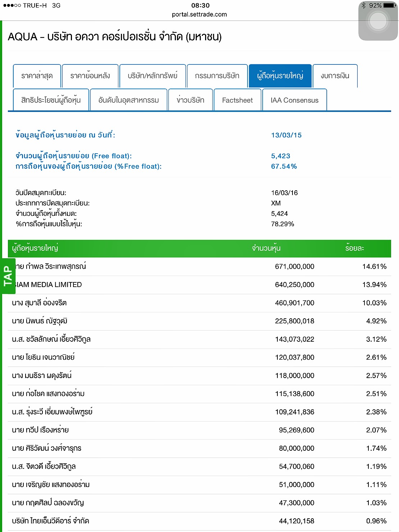Select the ผู้ถือหุ้นรายใหญ่ tab
The height and width of the screenshot is (532, 399).
coord(280,76)
